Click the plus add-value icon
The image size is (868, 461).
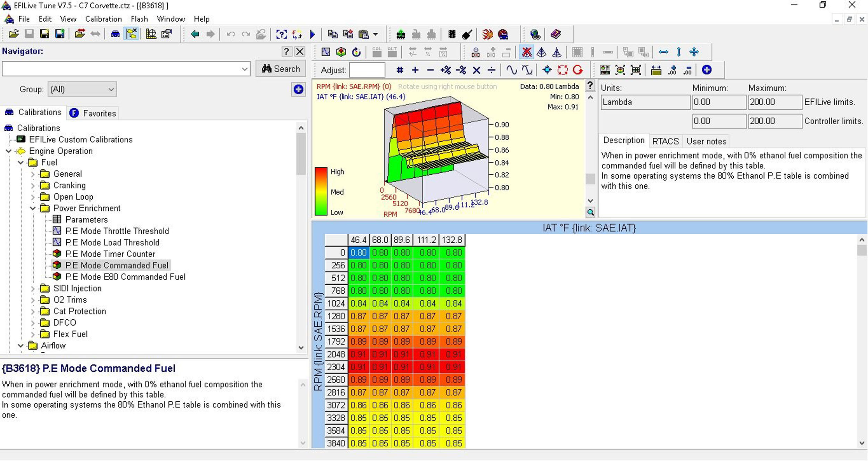coord(415,70)
